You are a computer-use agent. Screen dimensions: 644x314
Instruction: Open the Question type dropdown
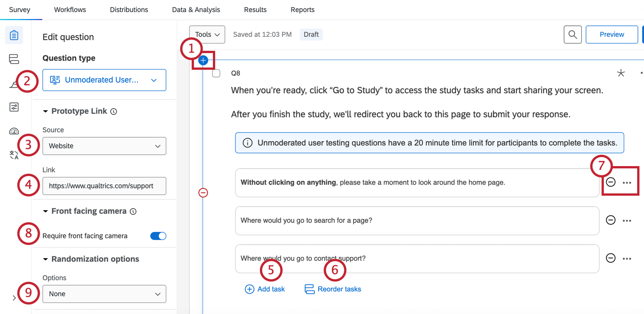pos(104,80)
